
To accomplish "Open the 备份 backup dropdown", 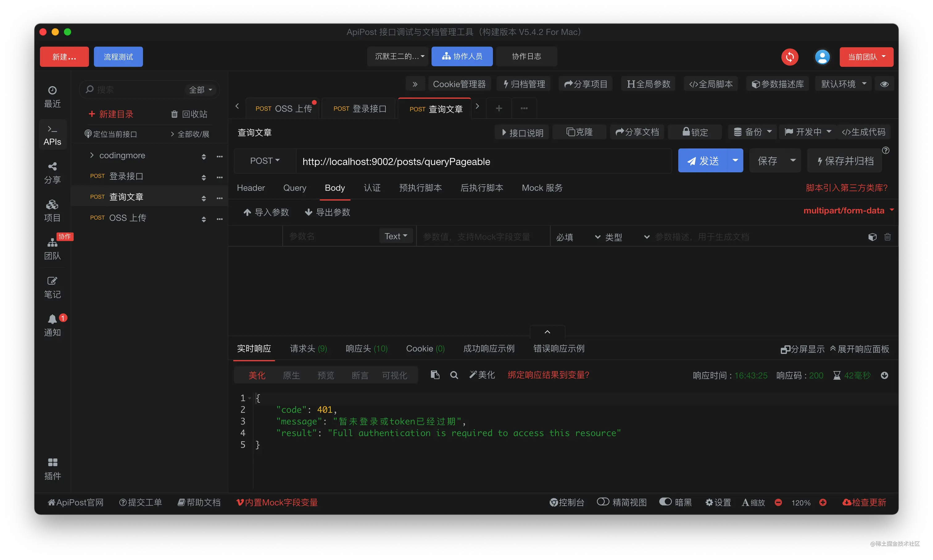I will pyautogui.click(x=752, y=132).
